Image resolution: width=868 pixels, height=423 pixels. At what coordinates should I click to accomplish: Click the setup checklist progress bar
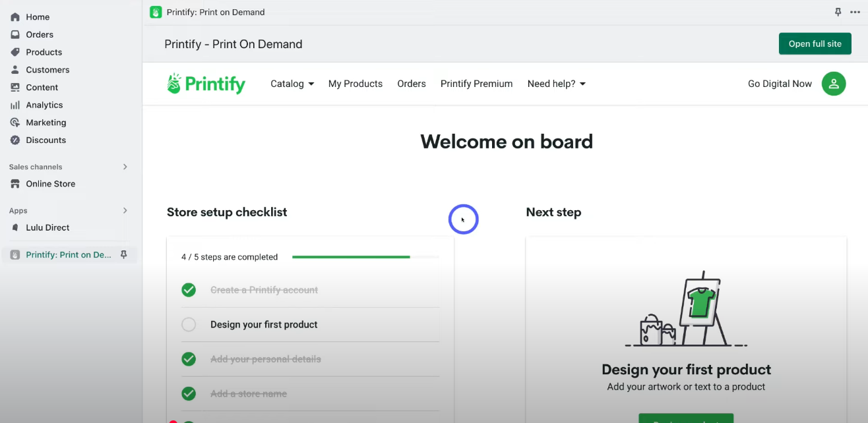[x=365, y=257]
